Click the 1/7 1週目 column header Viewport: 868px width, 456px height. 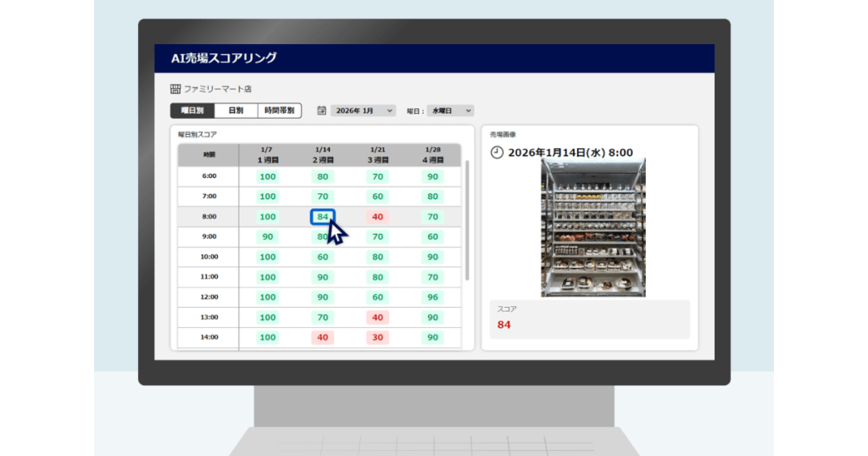pyautogui.click(x=268, y=154)
